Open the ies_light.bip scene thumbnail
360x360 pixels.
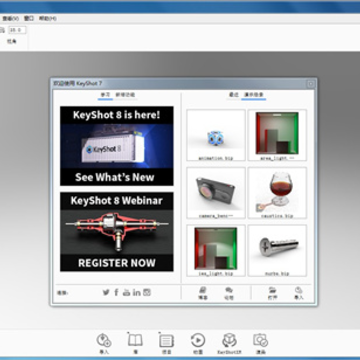[216, 250]
